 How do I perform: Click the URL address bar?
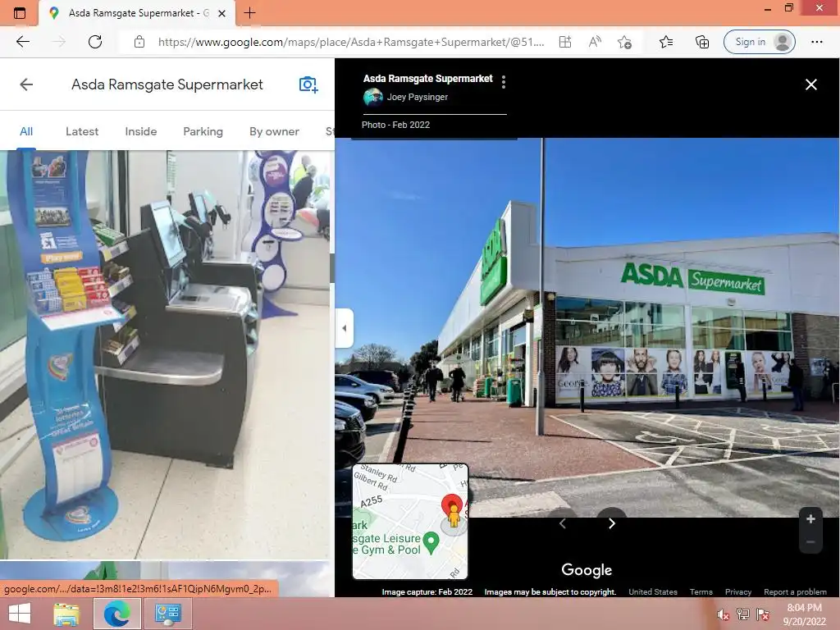click(351, 42)
